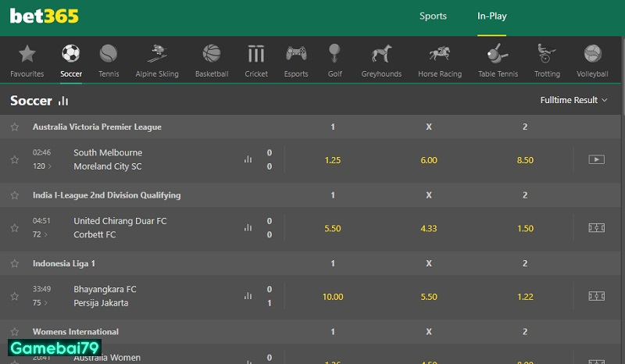View stats icon for United Chirang Duar match
625x364 pixels.
(x=248, y=228)
